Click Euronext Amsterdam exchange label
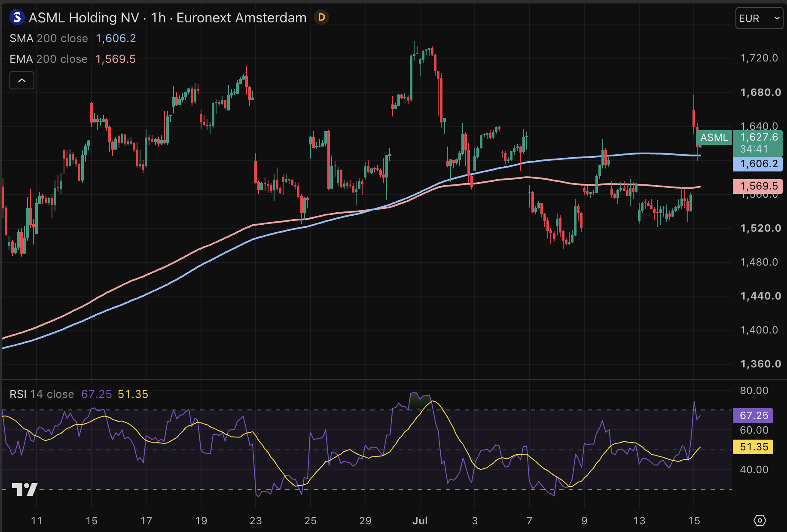Screen dimensions: 787x532 click(x=241, y=18)
